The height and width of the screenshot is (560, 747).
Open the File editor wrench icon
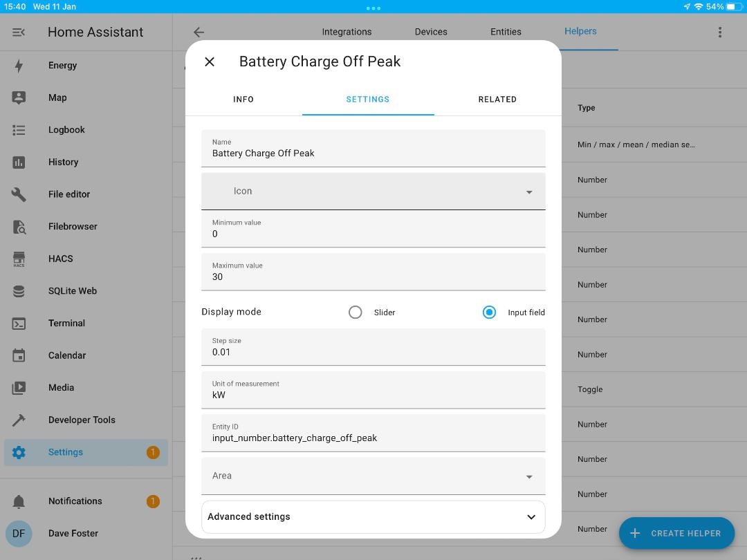click(19, 194)
